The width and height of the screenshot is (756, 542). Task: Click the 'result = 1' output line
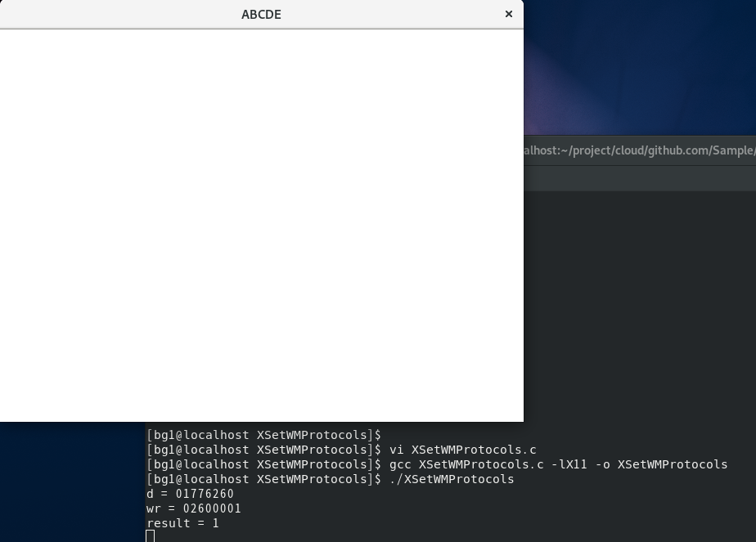click(182, 523)
